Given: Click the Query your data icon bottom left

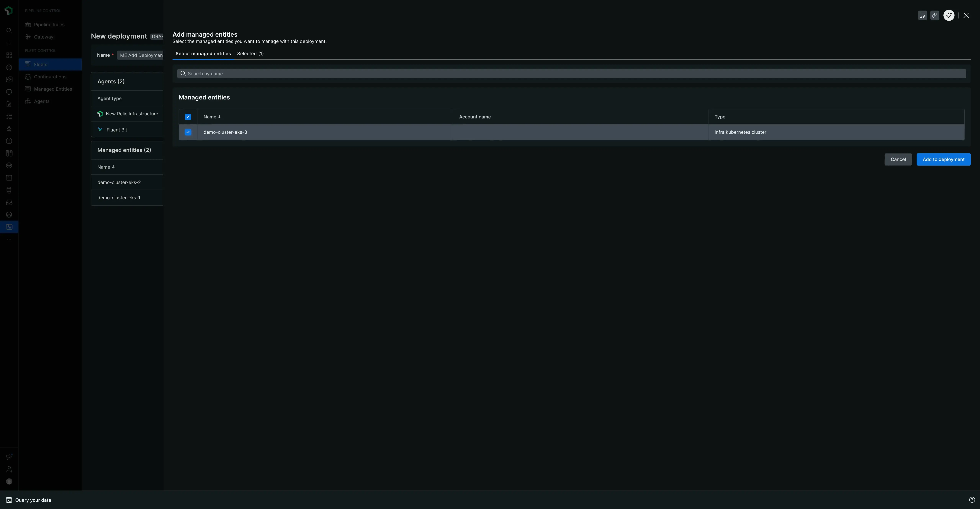Looking at the screenshot, I should [x=9, y=500].
